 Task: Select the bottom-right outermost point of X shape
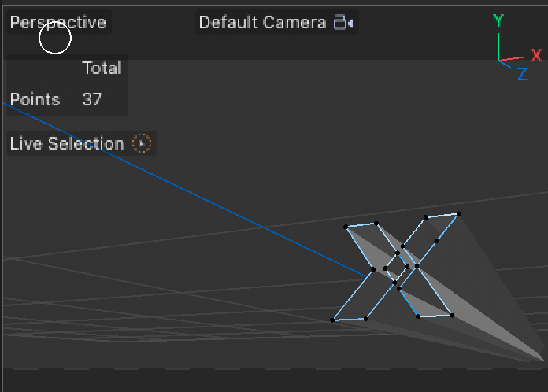click(x=452, y=316)
